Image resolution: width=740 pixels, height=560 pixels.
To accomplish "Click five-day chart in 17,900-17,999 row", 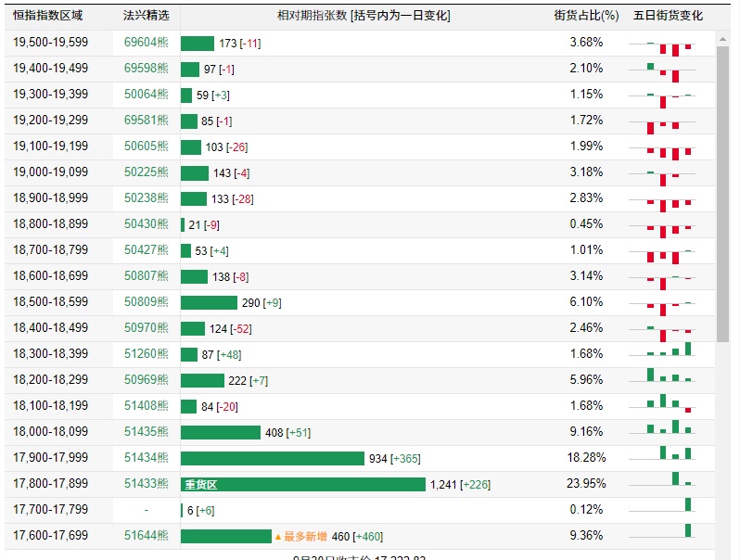I will click(x=662, y=453).
